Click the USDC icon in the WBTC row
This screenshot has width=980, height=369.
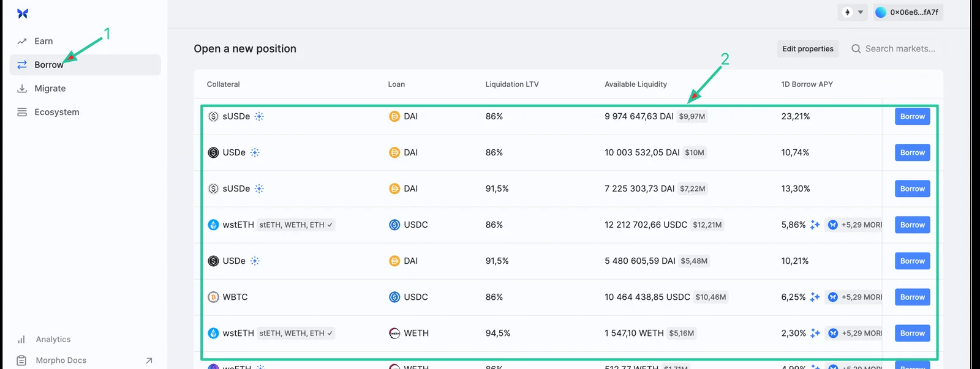(x=394, y=297)
